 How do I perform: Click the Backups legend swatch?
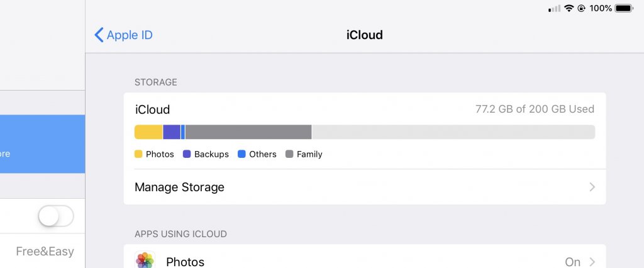[187, 154]
